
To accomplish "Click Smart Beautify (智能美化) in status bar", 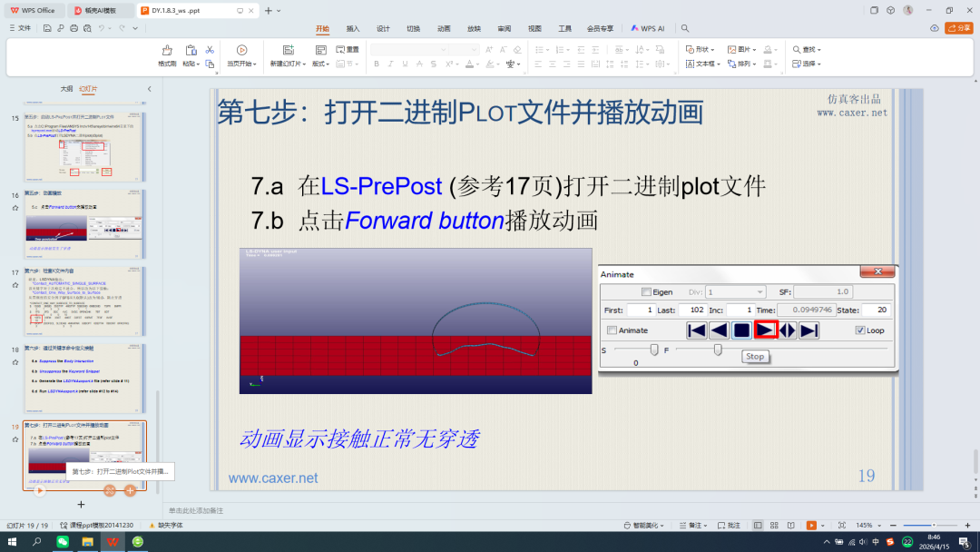I will pyautogui.click(x=643, y=526).
